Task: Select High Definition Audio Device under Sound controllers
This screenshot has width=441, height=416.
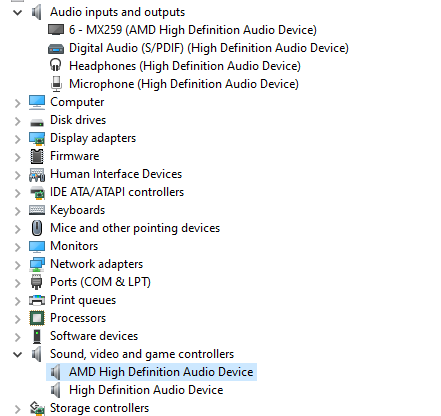Action: [146, 390]
